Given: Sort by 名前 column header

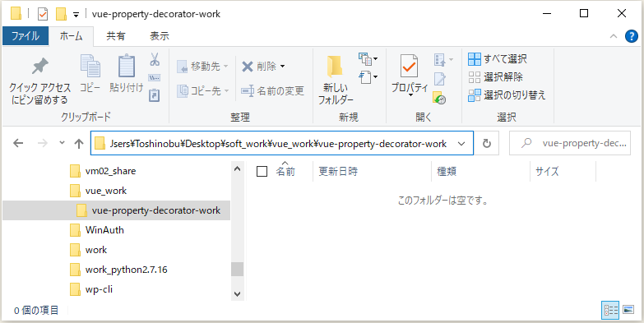Looking at the screenshot, I should click(x=285, y=171).
